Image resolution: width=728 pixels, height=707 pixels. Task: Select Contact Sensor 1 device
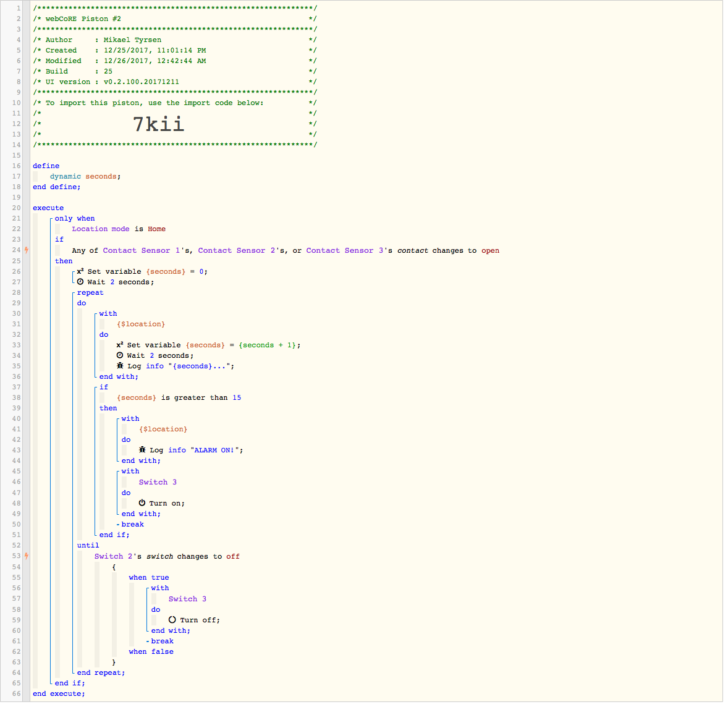coord(142,250)
